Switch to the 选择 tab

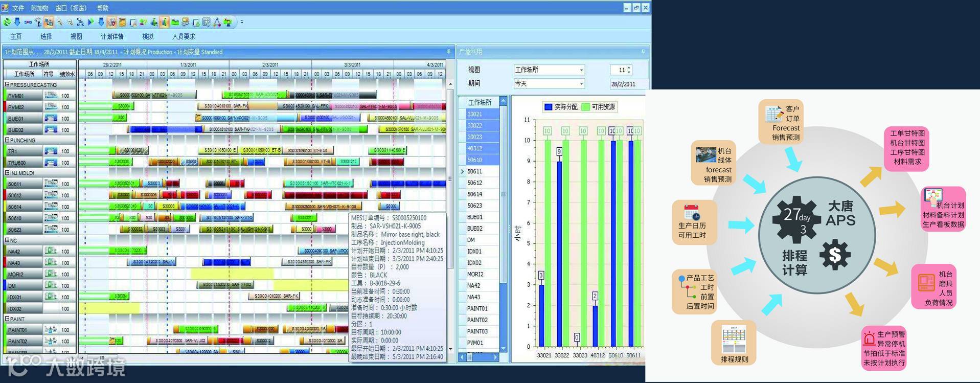(x=46, y=37)
